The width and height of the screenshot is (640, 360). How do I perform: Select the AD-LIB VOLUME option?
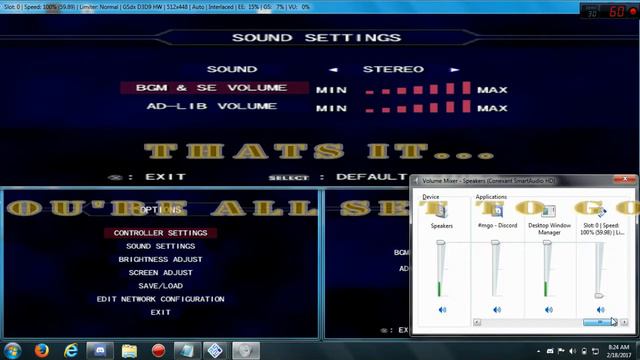pos(211,107)
